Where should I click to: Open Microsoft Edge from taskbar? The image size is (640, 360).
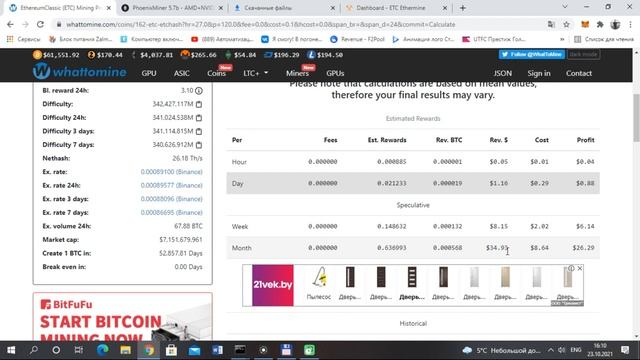102,350
